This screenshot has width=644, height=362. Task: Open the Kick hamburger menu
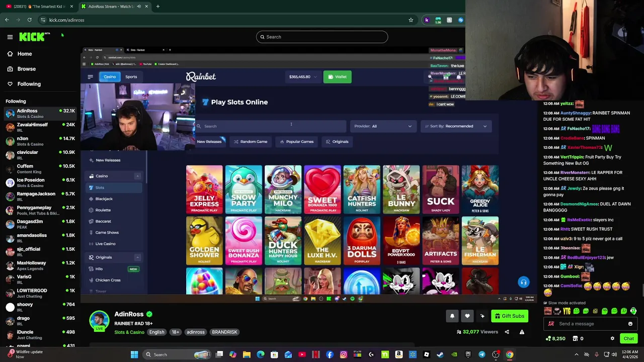pos(10,37)
